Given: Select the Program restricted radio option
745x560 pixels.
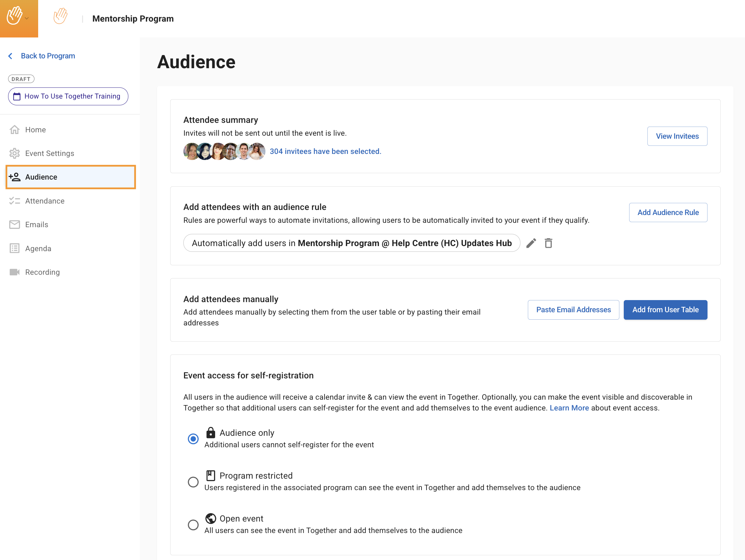Looking at the screenshot, I should pyautogui.click(x=193, y=482).
